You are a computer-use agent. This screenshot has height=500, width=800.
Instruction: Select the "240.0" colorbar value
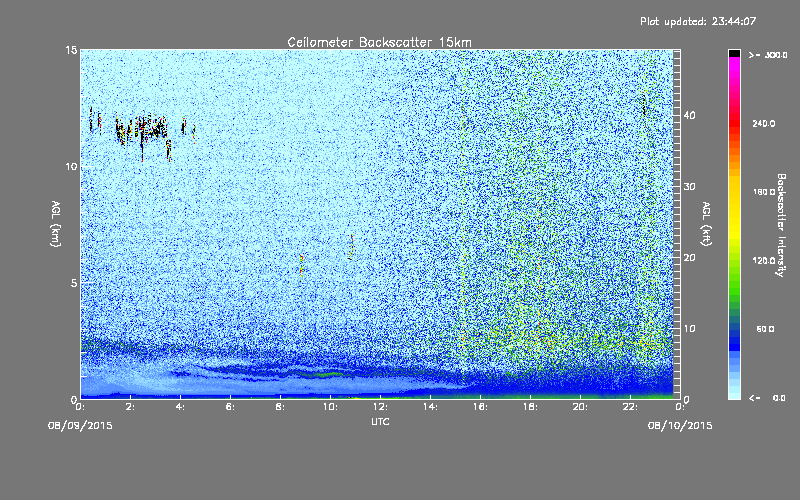coord(764,123)
